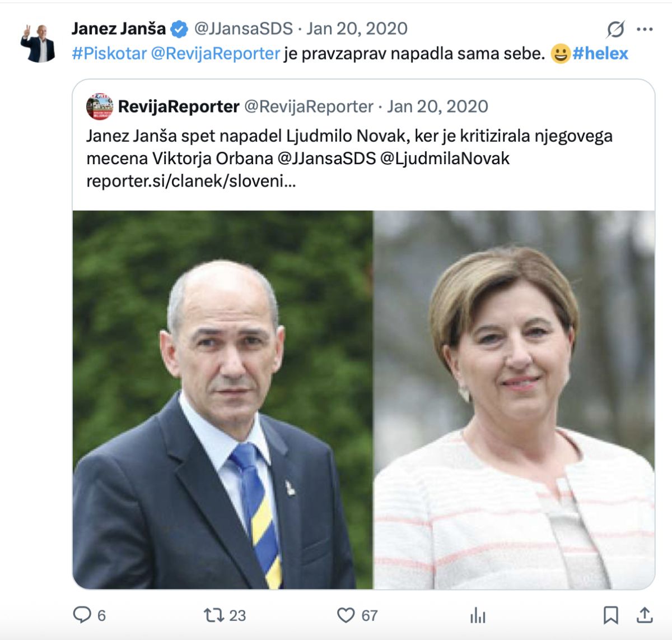Screen dimensions: 672x640
Task: Open Janez Janša's profile avatar
Action: tap(38, 43)
